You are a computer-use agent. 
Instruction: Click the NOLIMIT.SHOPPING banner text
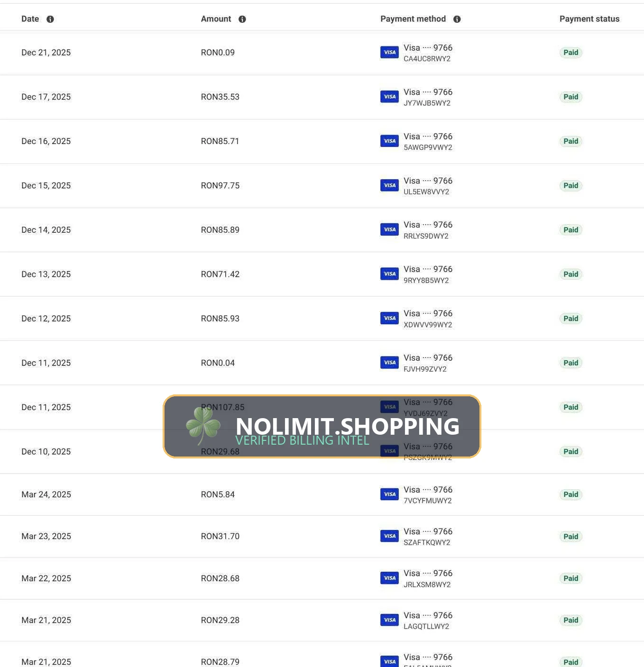click(348, 426)
